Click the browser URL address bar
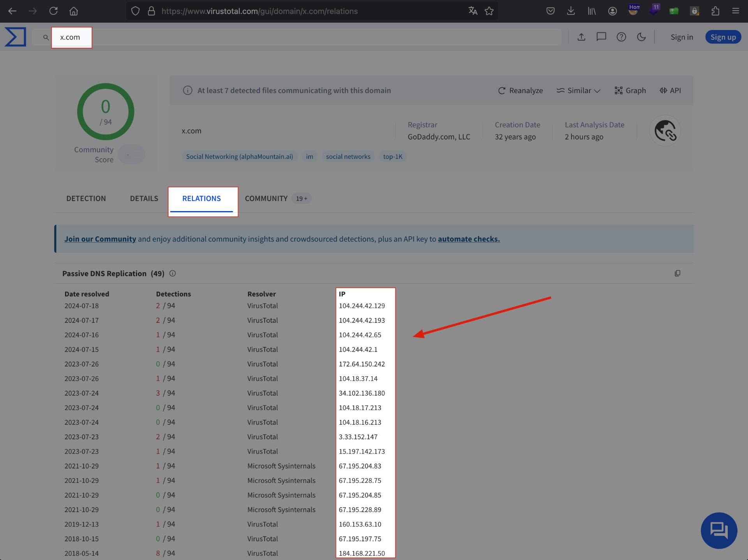 point(312,11)
